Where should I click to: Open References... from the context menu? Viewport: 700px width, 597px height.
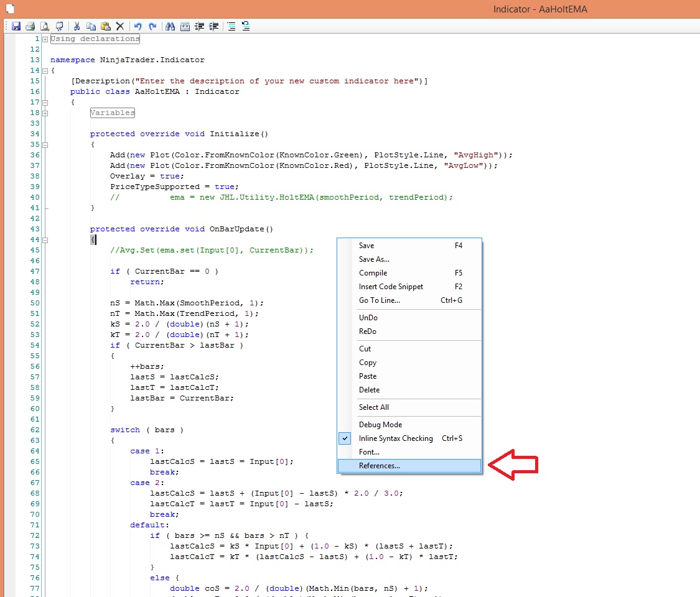(x=409, y=466)
